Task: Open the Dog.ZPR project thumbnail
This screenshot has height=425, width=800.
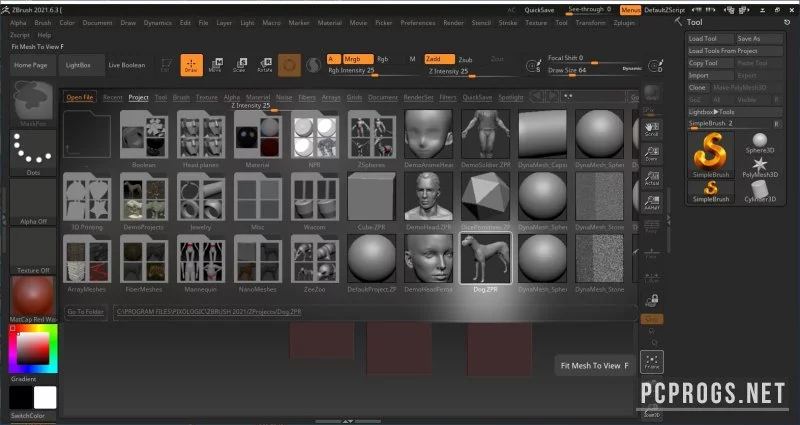Action: click(485, 258)
